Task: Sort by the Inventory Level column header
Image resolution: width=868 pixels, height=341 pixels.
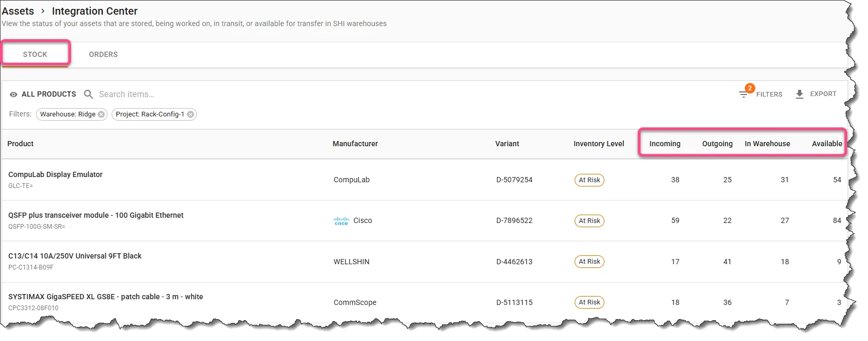Action: tap(599, 144)
